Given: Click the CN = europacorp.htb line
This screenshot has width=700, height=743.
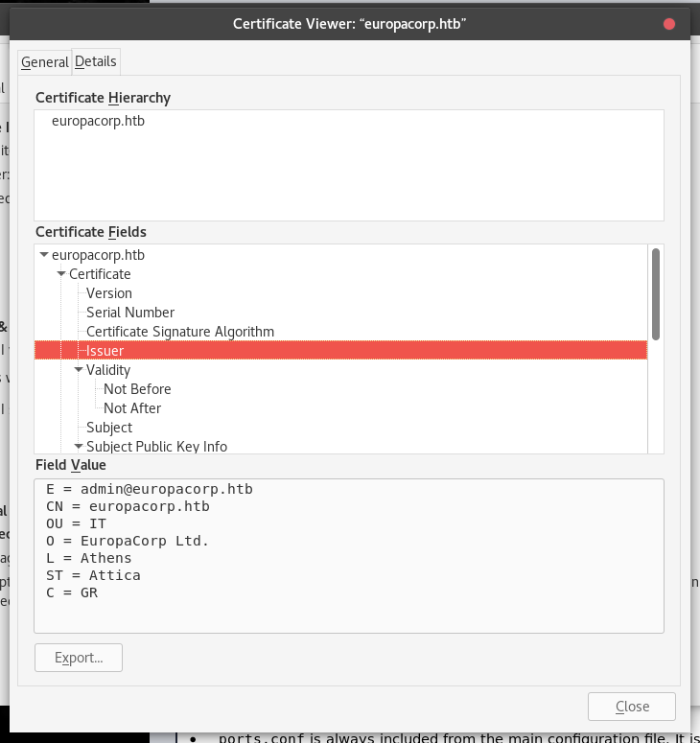Looking at the screenshot, I should pyautogui.click(x=128, y=506).
